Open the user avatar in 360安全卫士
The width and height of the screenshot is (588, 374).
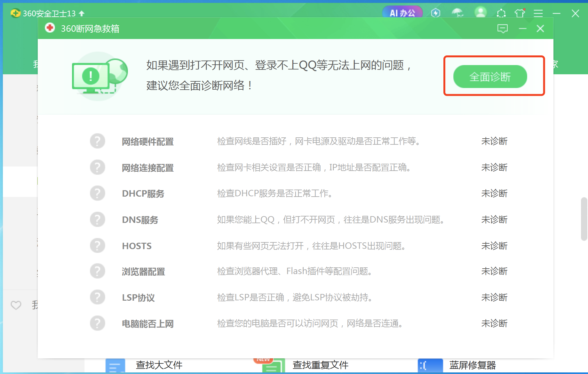pos(480,12)
